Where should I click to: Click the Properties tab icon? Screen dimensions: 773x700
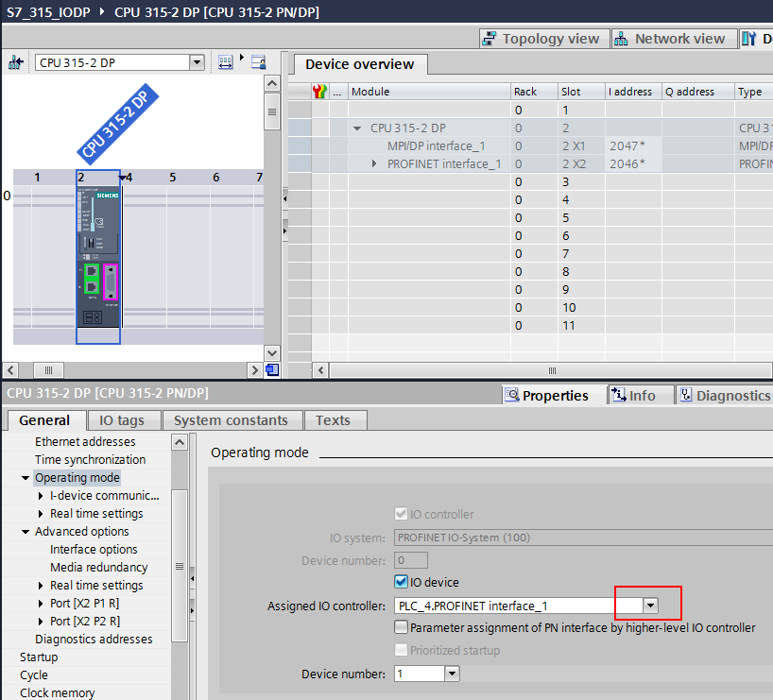point(512,395)
